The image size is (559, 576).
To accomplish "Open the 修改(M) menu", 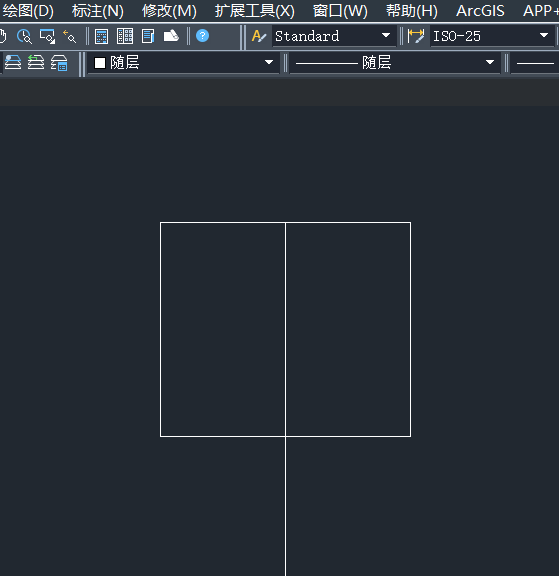I will tap(169, 11).
